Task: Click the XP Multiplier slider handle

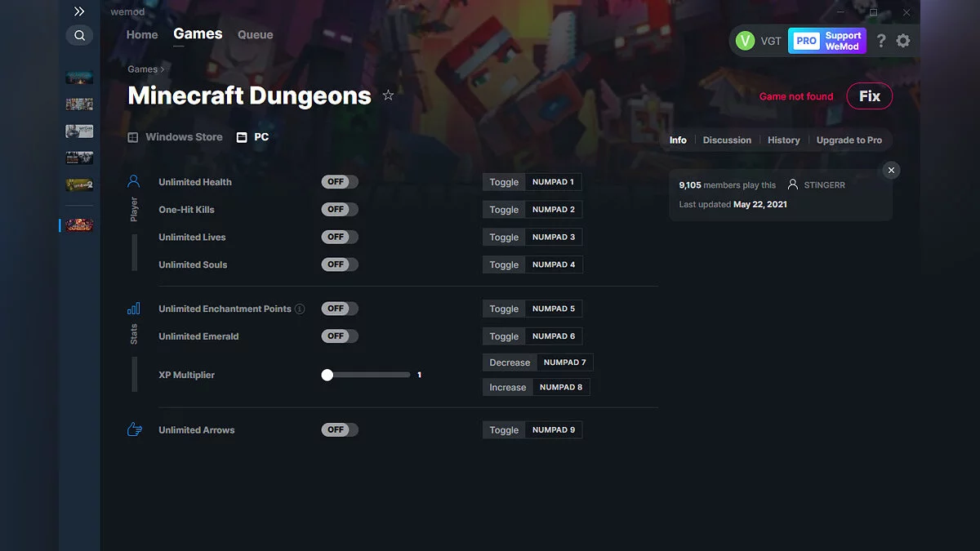Action: [327, 375]
